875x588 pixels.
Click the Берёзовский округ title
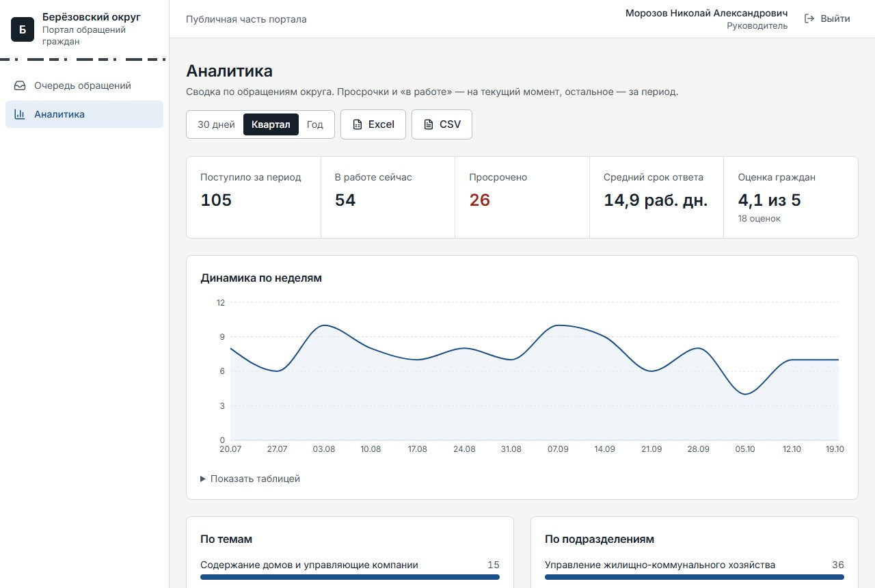[92, 17]
